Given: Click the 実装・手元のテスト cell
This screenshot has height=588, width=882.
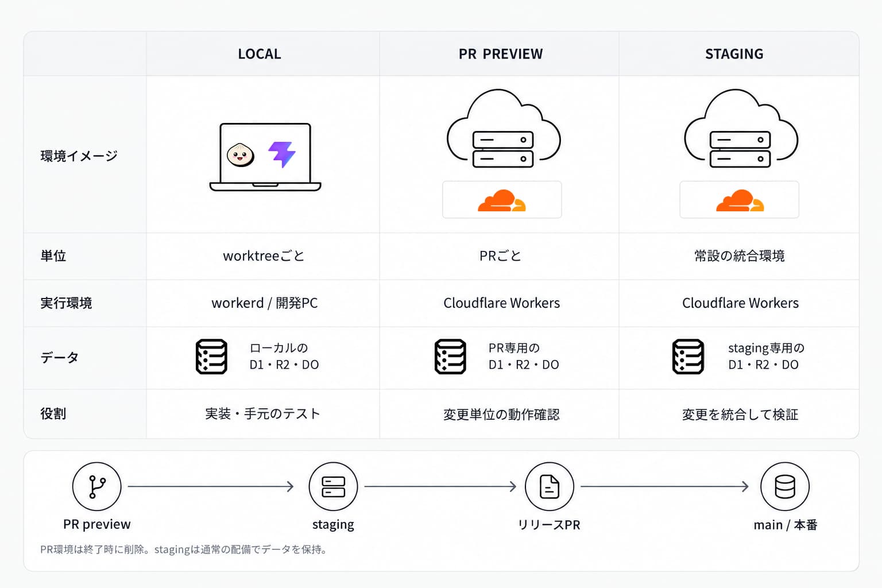Looking at the screenshot, I should (x=262, y=413).
